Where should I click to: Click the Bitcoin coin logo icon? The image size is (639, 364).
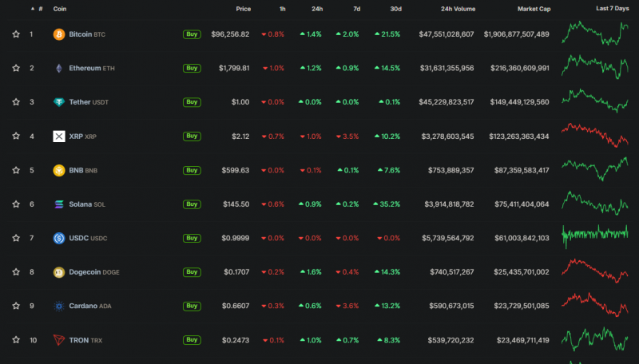coord(58,34)
